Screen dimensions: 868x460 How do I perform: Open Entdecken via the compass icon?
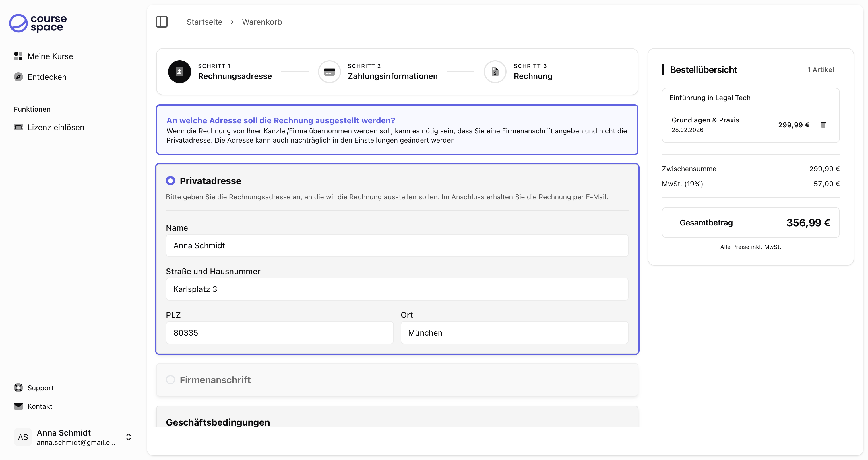point(18,77)
